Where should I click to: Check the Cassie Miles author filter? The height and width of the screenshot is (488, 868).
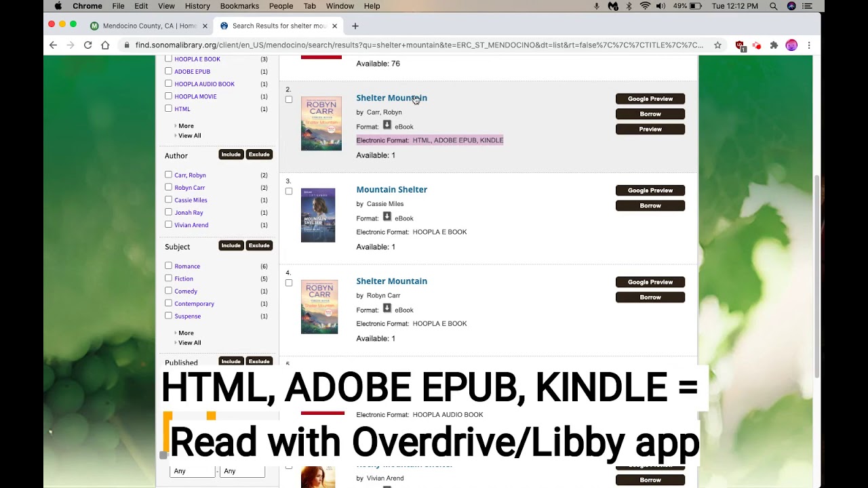coord(168,200)
